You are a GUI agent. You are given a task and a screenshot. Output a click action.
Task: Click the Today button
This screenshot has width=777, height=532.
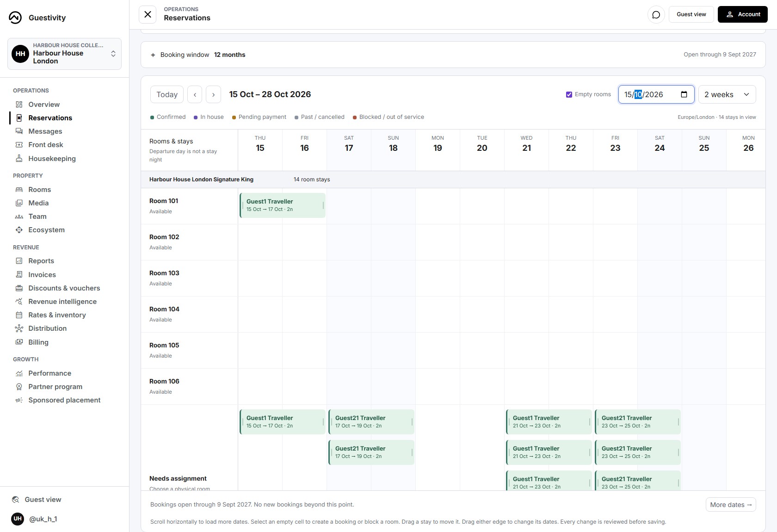tap(167, 94)
